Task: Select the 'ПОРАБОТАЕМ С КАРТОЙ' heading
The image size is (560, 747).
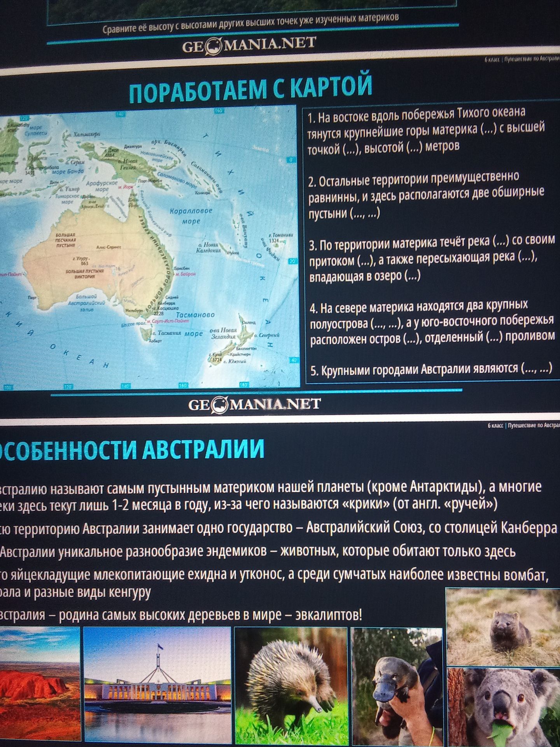Action: click(250, 89)
